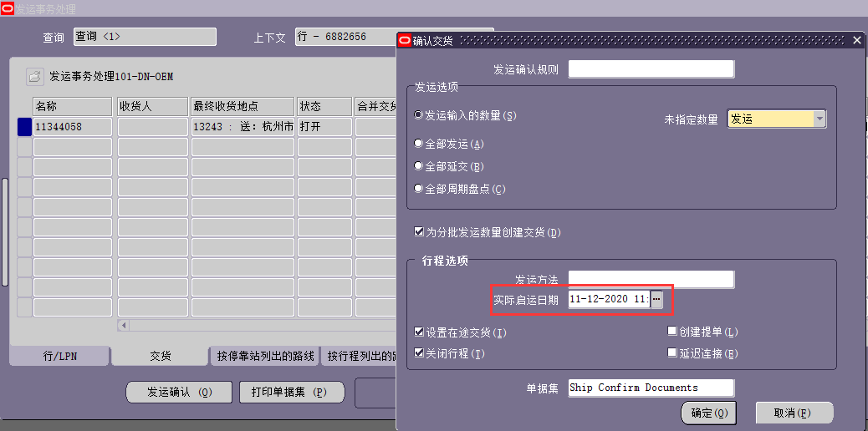
Task: Toggle 为分批发运数量创建交货 checkbox
Action: (x=420, y=232)
